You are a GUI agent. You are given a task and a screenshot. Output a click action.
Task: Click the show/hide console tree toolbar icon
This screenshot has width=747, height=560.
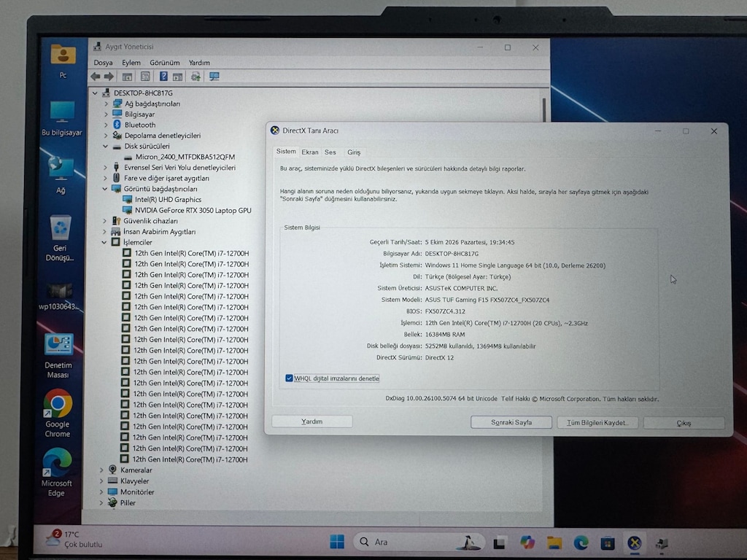pos(127,77)
